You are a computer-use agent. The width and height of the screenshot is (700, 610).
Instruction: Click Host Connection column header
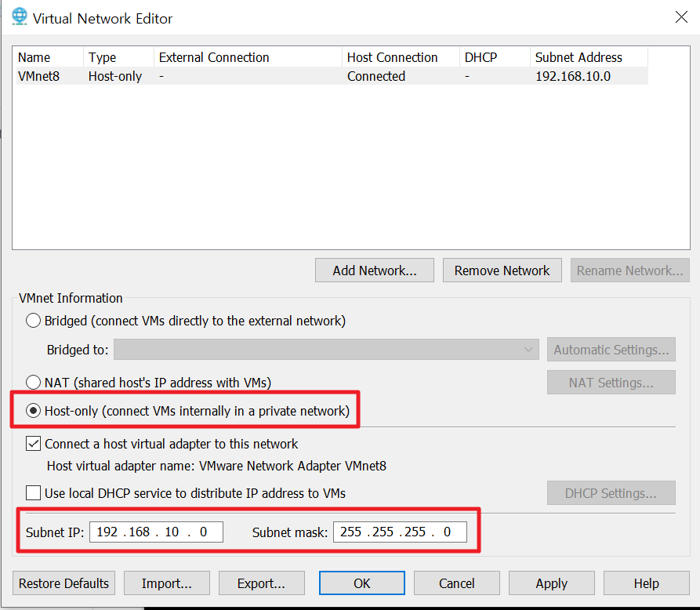tap(401, 57)
